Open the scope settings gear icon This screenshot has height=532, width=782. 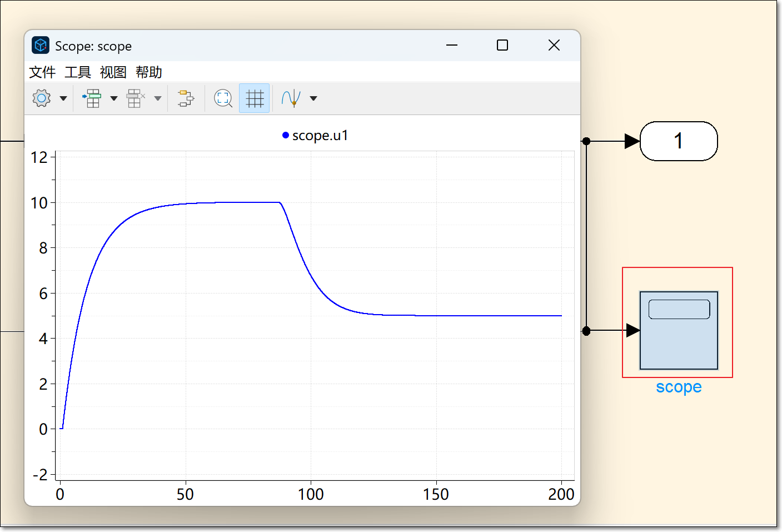point(42,98)
